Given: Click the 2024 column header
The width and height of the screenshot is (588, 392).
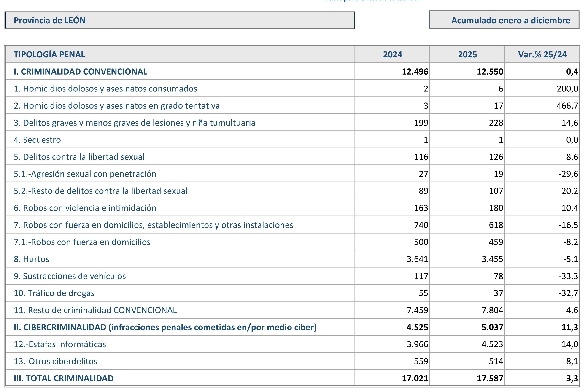Looking at the screenshot, I should point(392,54).
